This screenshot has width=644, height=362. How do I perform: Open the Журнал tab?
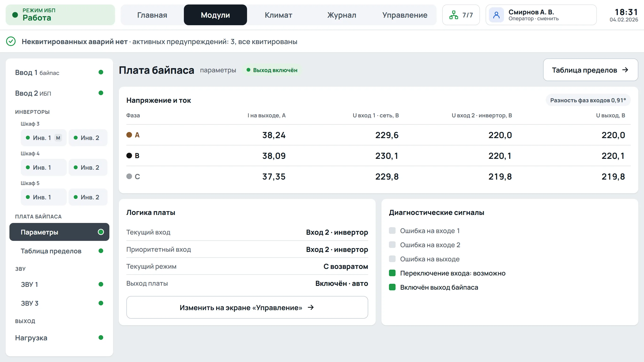point(342,15)
